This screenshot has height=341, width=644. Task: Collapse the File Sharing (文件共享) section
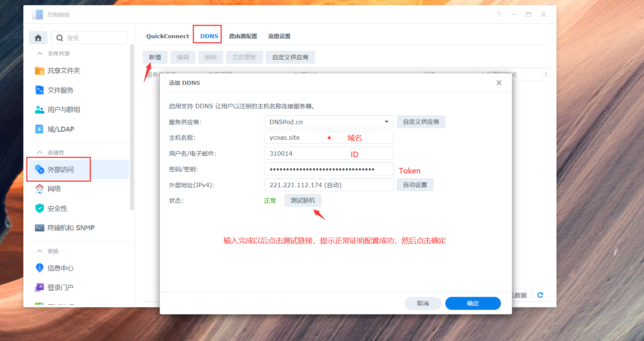click(40, 53)
